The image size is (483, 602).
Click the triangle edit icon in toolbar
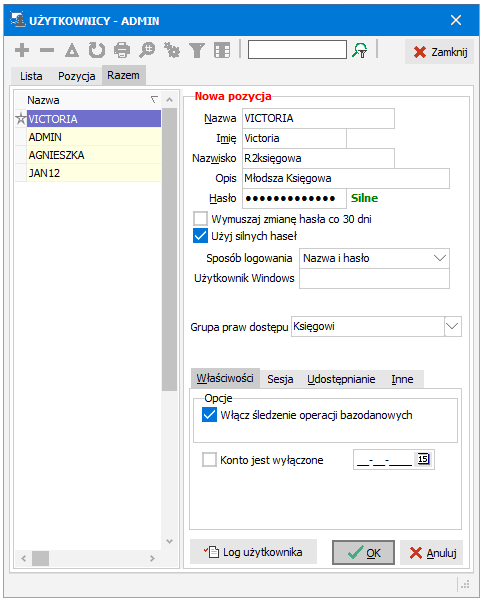click(72, 50)
